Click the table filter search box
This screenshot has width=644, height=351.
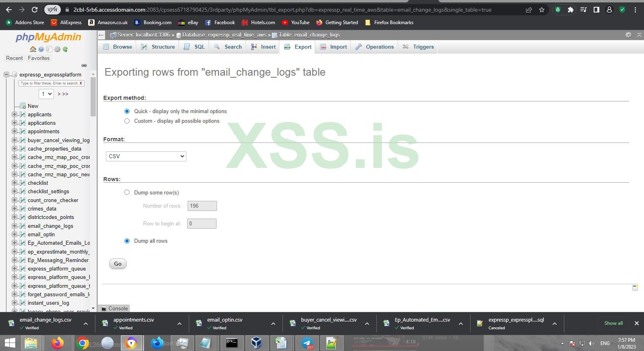(52, 83)
